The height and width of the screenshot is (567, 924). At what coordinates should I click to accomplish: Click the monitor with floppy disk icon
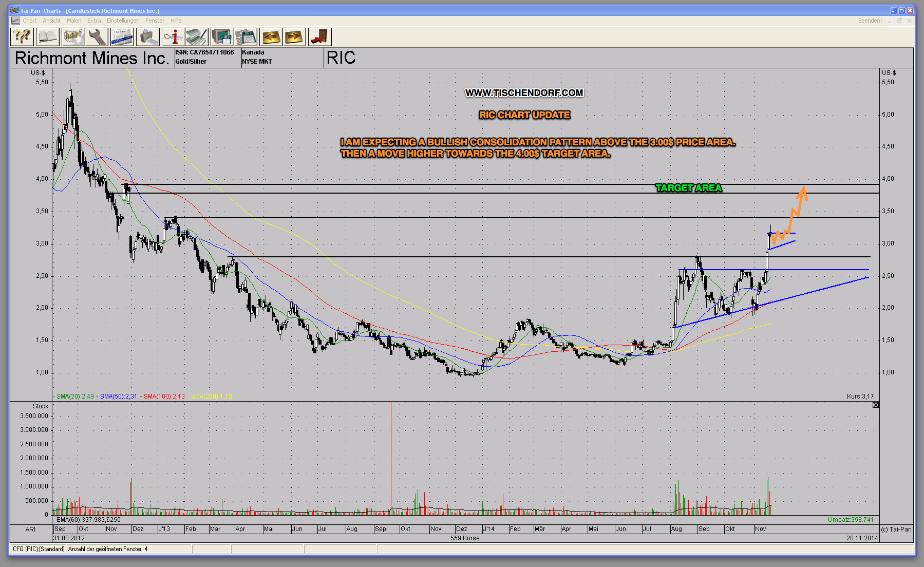222,37
